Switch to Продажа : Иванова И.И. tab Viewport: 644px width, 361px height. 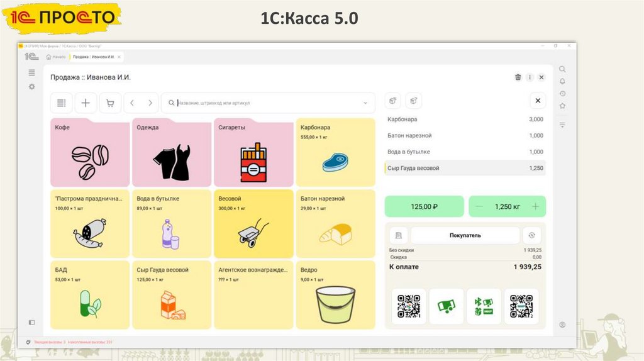pos(93,57)
